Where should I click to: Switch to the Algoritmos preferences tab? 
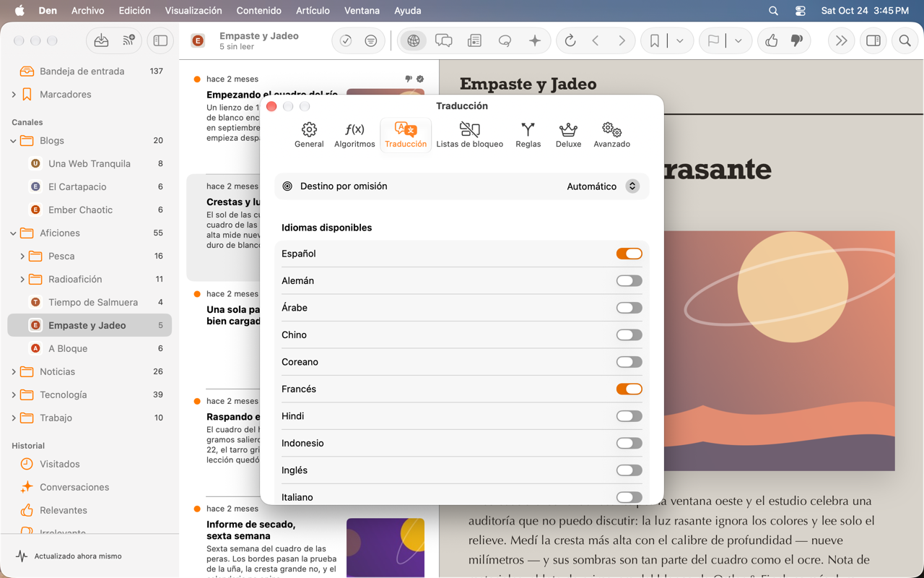coord(354,135)
